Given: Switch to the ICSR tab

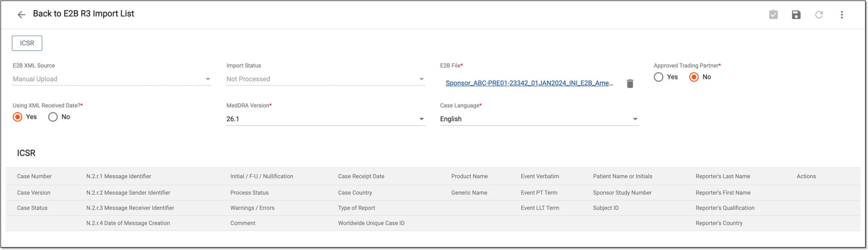Looking at the screenshot, I should (27, 43).
